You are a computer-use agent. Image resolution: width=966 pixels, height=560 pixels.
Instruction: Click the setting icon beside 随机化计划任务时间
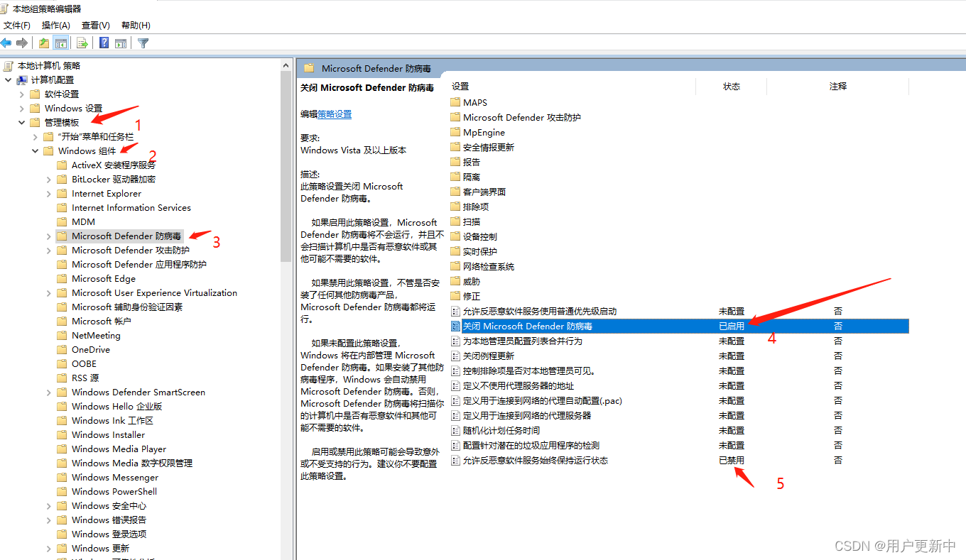point(455,430)
